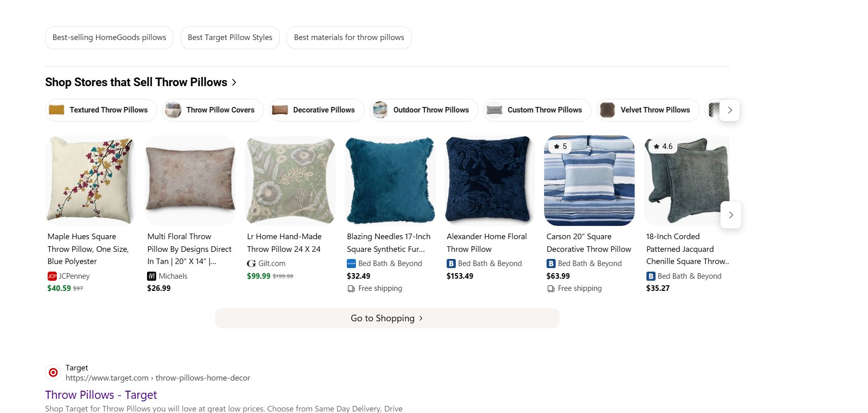Click the JCPenney logo icon
This screenshot has width=868, height=413.
tap(52, 276)
